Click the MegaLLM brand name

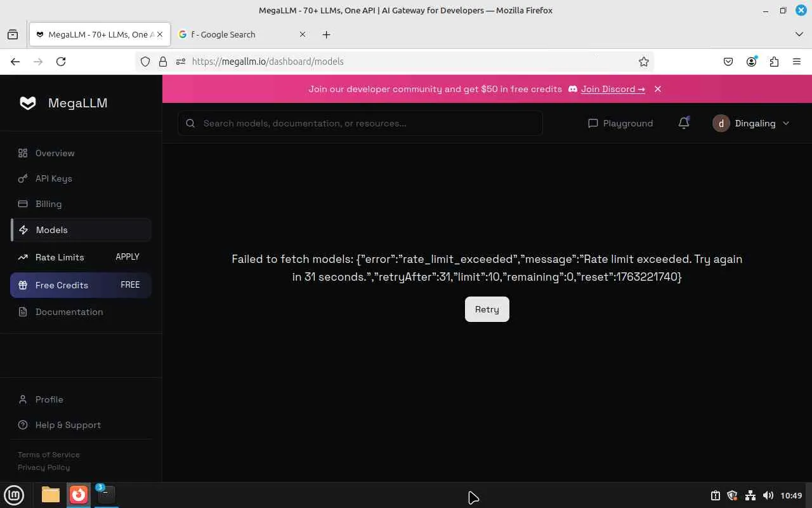pos(78,103)
